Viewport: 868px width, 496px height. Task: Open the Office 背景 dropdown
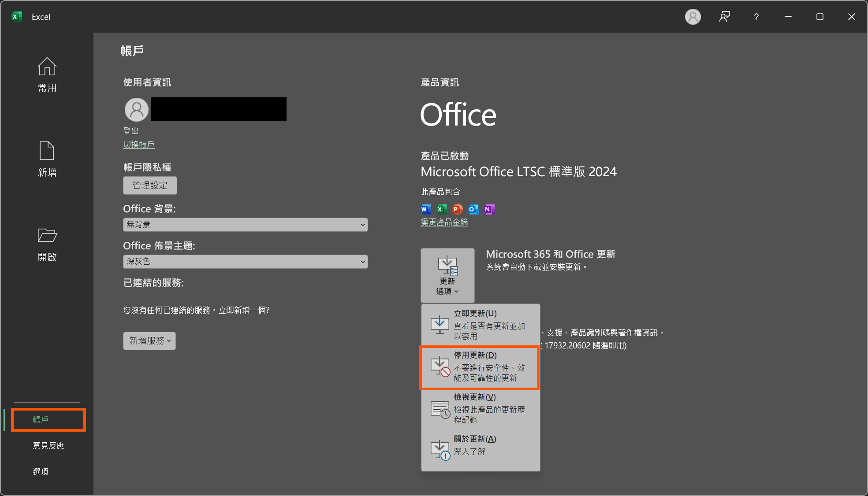click(245, 225)
